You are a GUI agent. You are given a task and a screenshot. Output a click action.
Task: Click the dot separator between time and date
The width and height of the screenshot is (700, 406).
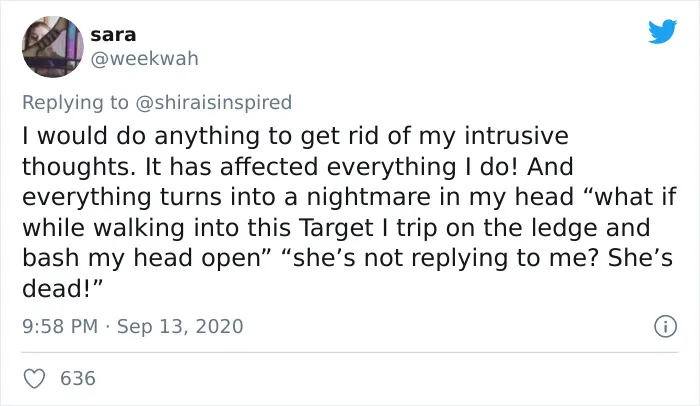pyautogui.click(x=107, y=327)
